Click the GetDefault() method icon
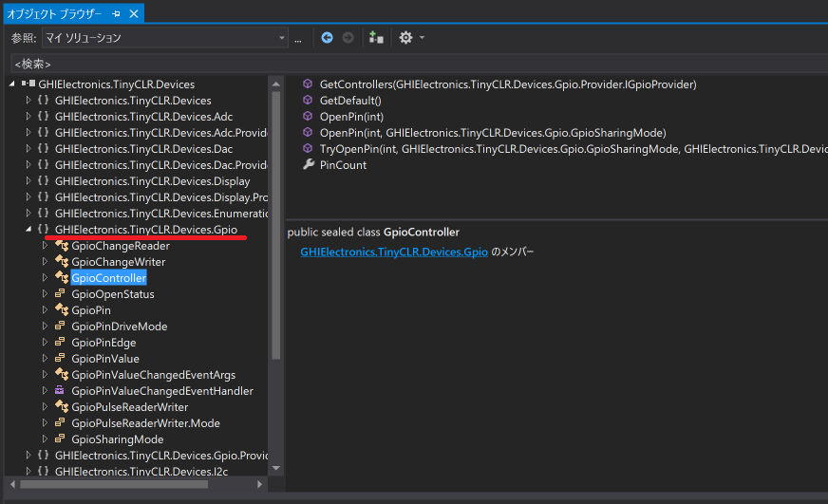 [x=308, y=100]
